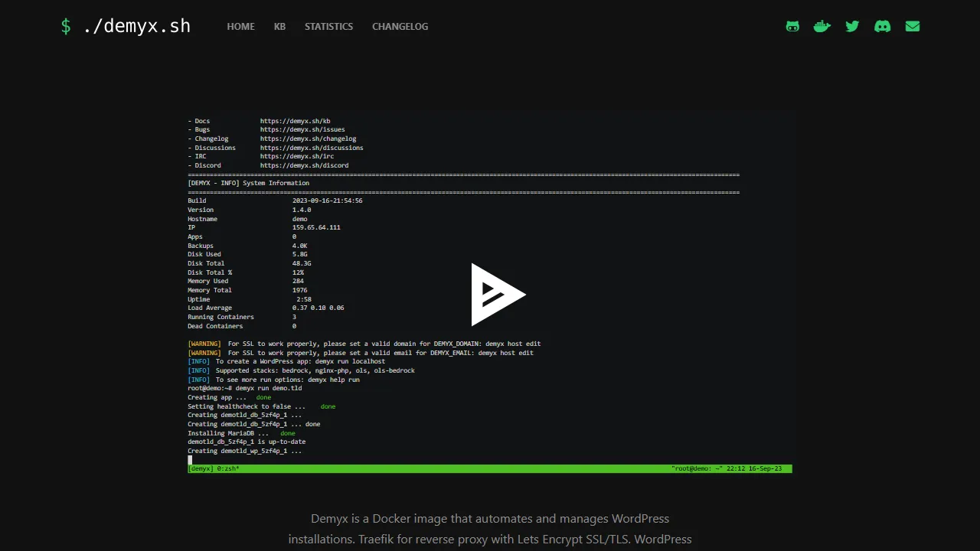The height and width of the screenshot is (551, 980).
Task: Click the green dollar-sign terminal prompt logo
Action: point(66,25)
